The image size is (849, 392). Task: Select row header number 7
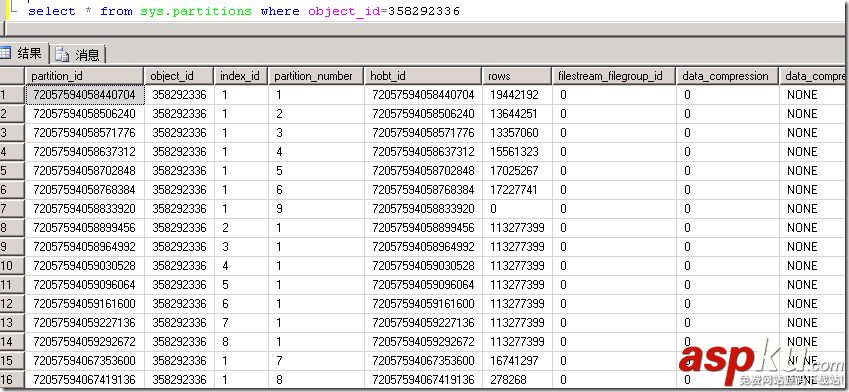pos(12,208)
